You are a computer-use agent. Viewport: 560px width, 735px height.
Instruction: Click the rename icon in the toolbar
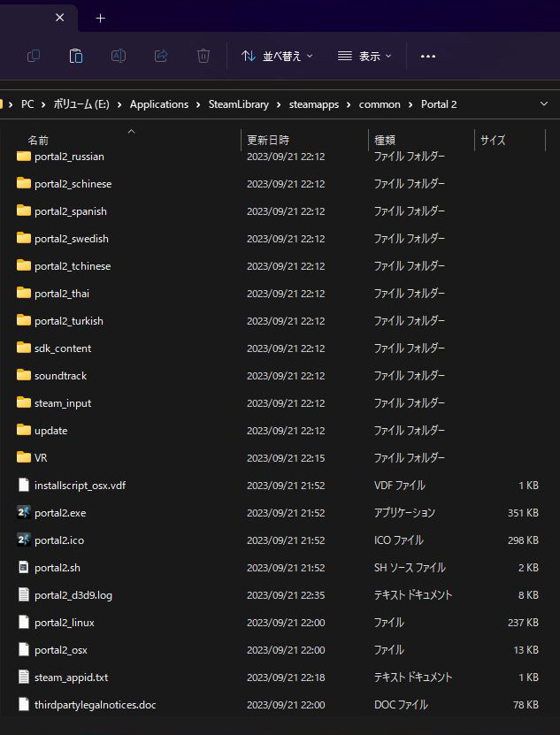click(x=119, y=57)
